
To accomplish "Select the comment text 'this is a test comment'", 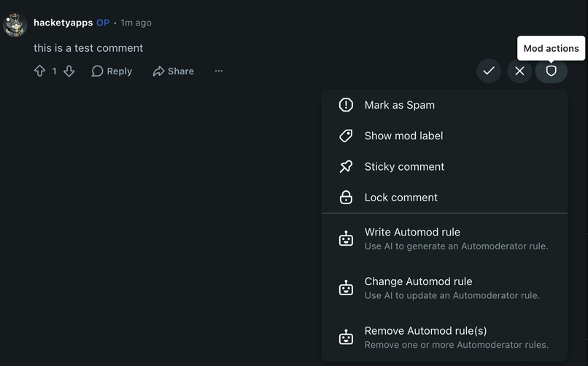I will (x=88, y=48).
